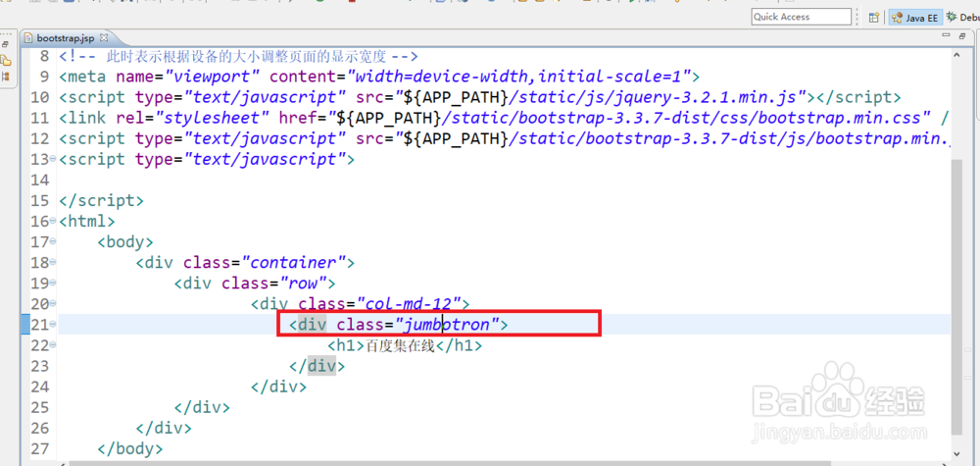
Task: Click the "col-md-12" class value
Action: [409, 304]
